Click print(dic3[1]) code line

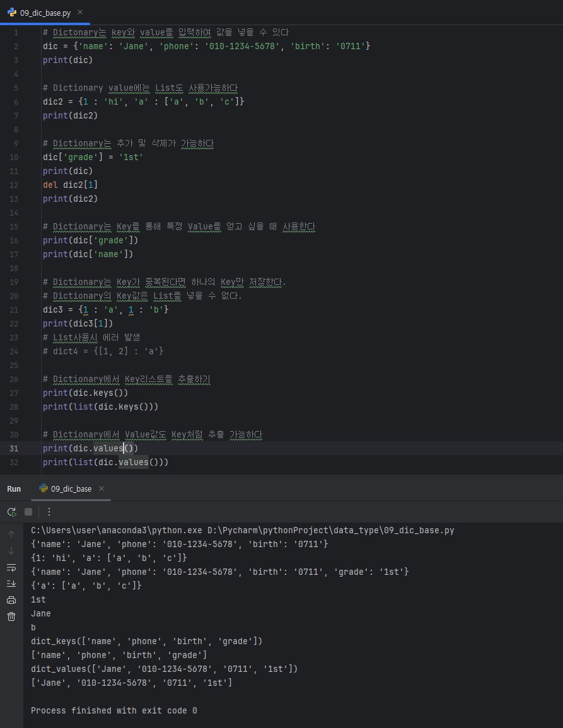click(78, 323)
